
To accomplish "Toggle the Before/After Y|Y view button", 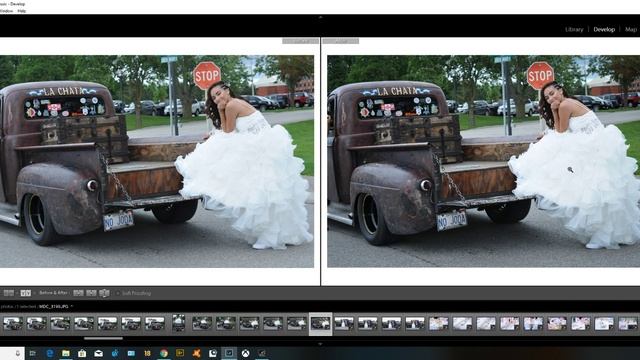I will [26, 293].
